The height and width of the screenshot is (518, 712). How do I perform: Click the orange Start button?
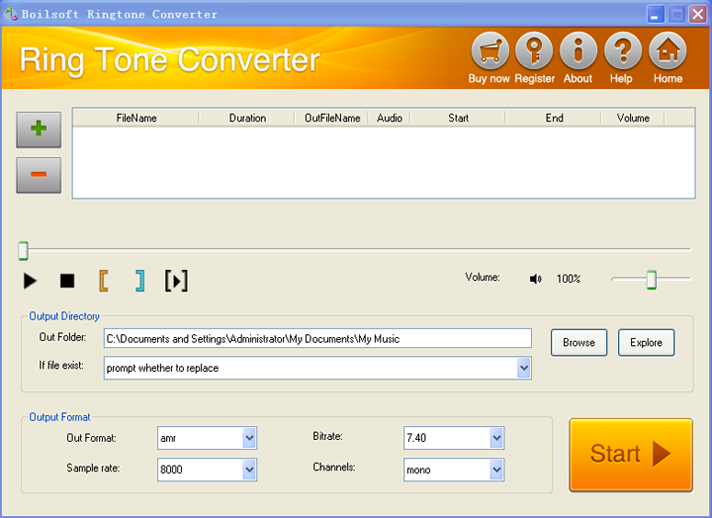coord(631,454)
